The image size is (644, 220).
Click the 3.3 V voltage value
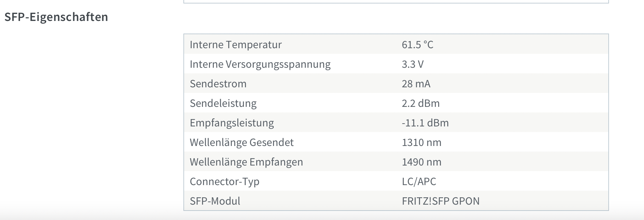point(413,64)
